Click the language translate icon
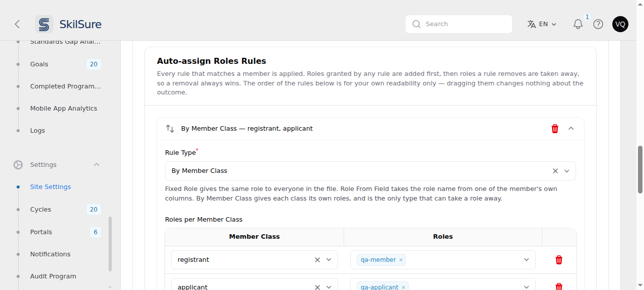This screenshot has width=644, height=290. (x=531, y=24)
